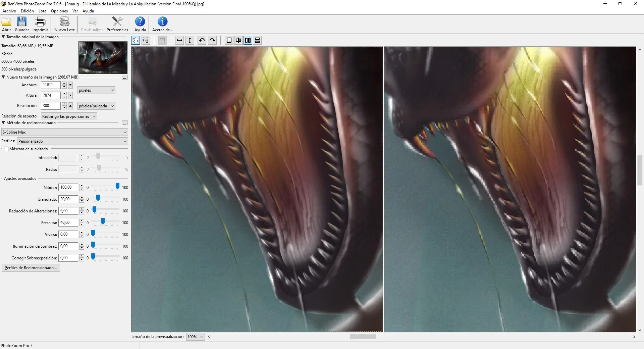Viewport: 644px width, 349px height.
Task: Switch to split preview view
Action: click(238, 40)
